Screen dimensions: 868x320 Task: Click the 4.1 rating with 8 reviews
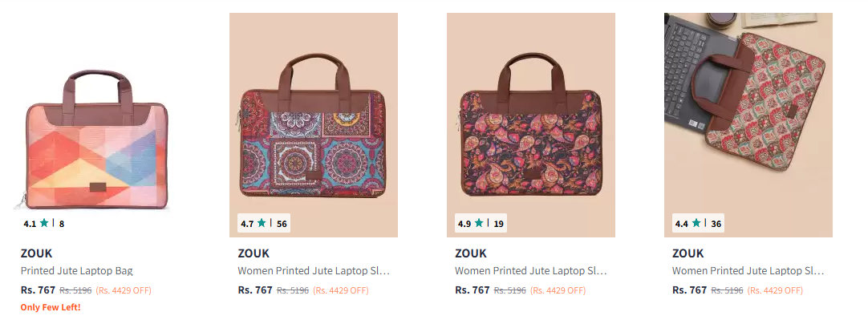44,224
